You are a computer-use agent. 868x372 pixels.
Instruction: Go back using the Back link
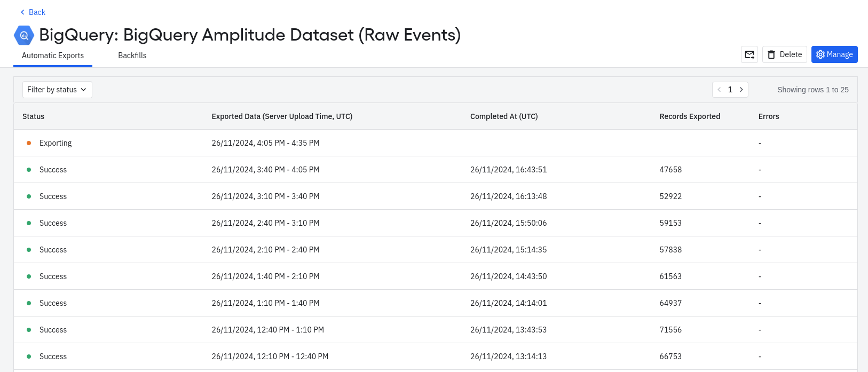[x=33, y=12]
